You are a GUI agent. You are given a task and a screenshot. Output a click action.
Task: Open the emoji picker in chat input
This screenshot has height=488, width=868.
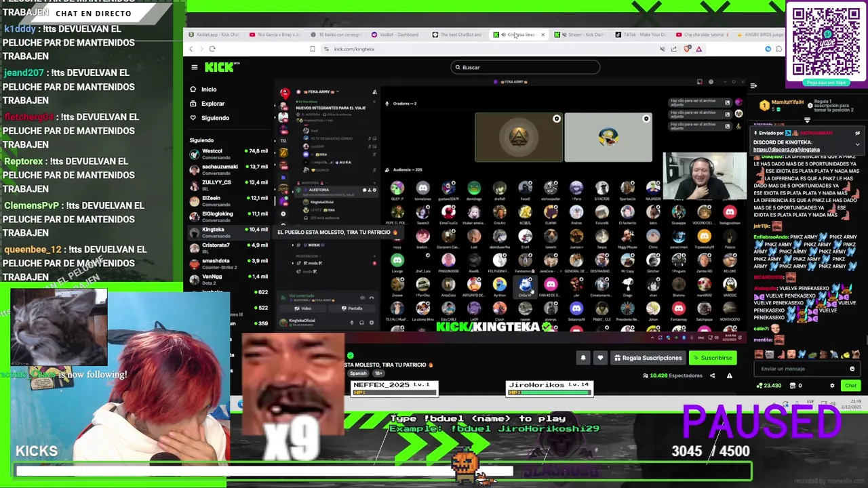point(852,369)
